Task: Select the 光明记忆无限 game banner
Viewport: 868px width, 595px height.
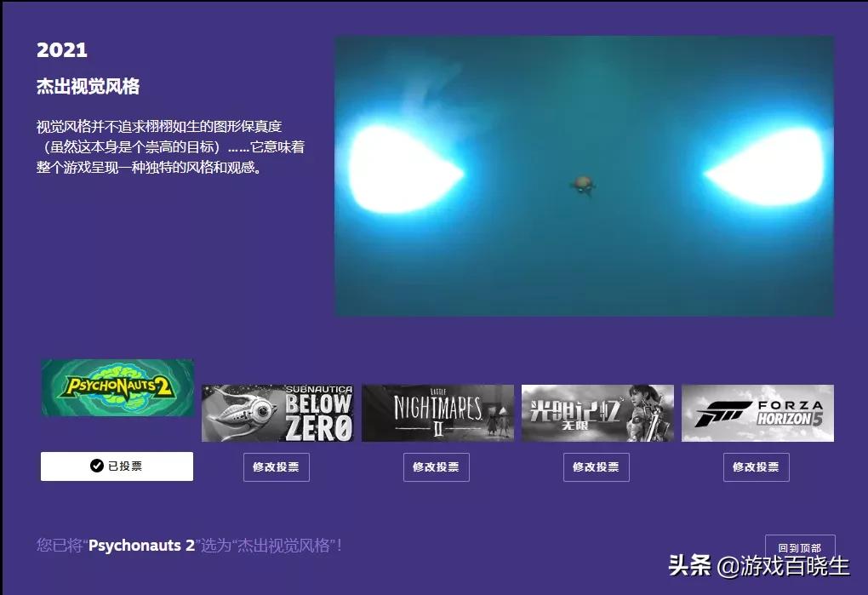Action: (x=597, y=413)
